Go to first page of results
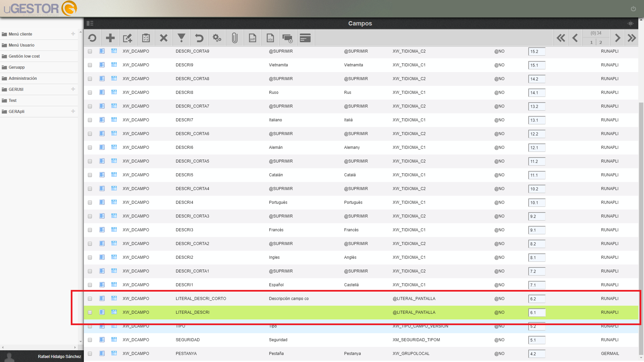The image size is (644, 362). pyautogui.click(x=561, y=38)
